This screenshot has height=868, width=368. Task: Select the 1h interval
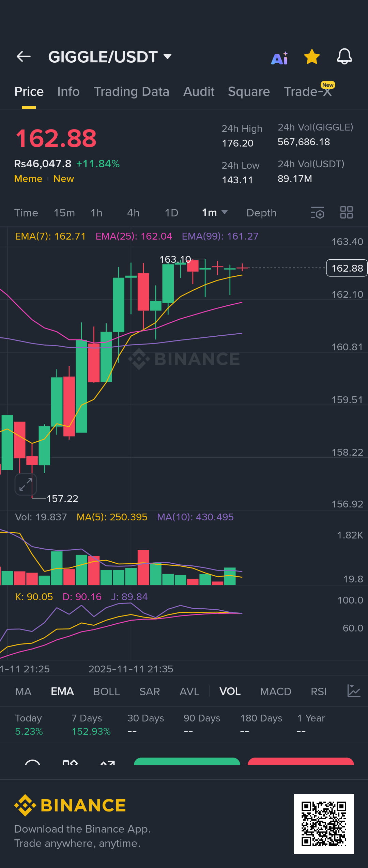coord(96,213)
